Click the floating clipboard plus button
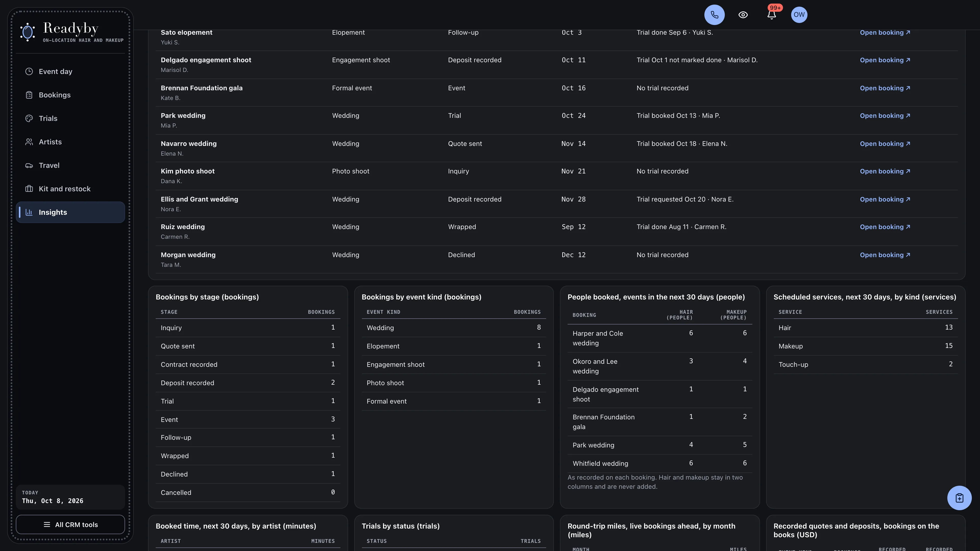The image size is (980, 551). [959, 498]
